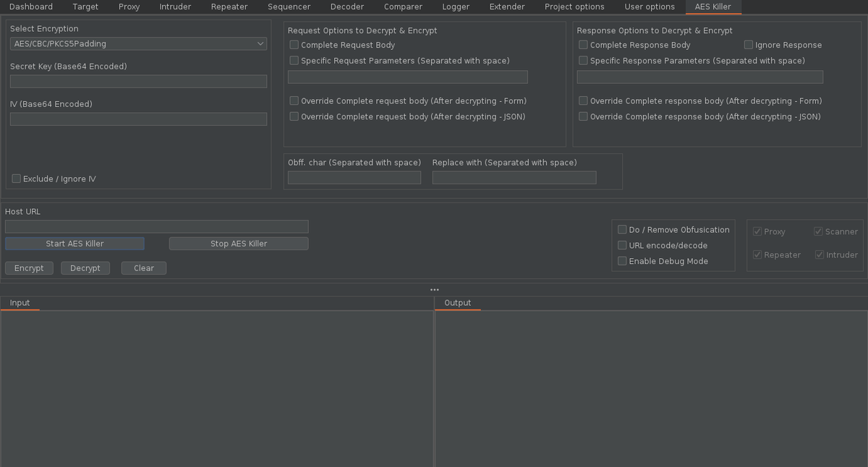Check Complete Response Body option
Screen dimensions: 868x467
coord(583,45)
